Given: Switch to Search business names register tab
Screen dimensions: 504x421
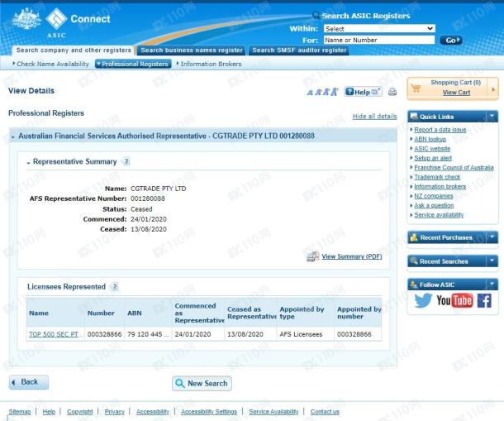Looking at the screenshot, I should pyautogui.click(x=192, y=50).
